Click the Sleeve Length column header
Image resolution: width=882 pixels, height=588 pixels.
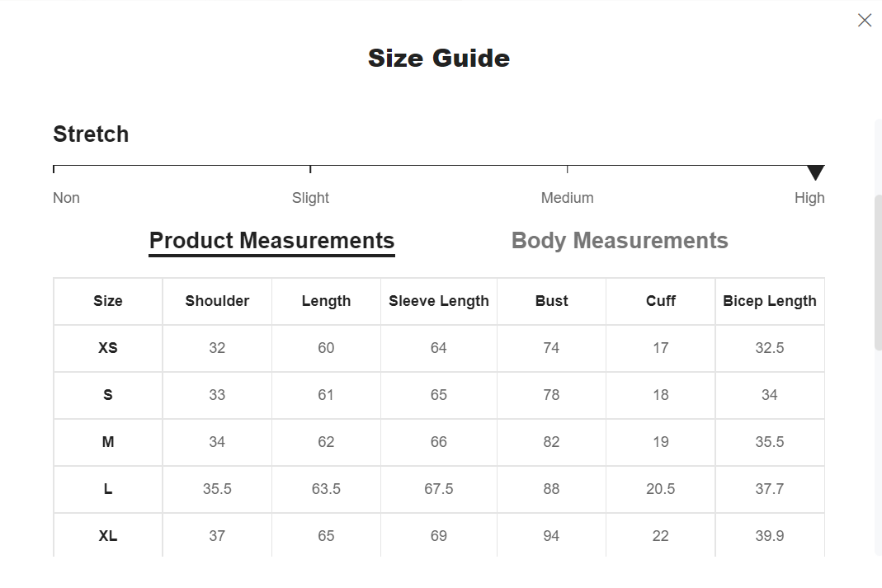click(x=439, y=301)
